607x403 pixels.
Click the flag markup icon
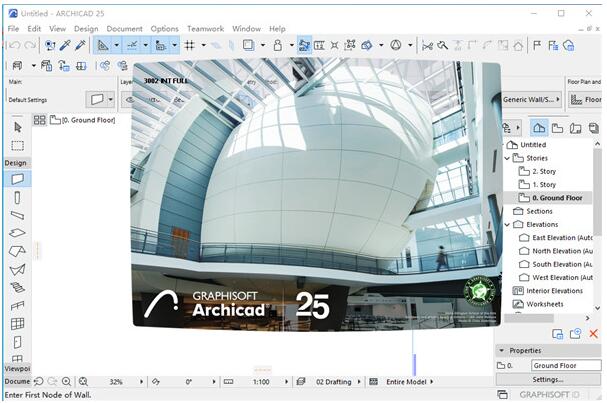click(x=537, y=46)
